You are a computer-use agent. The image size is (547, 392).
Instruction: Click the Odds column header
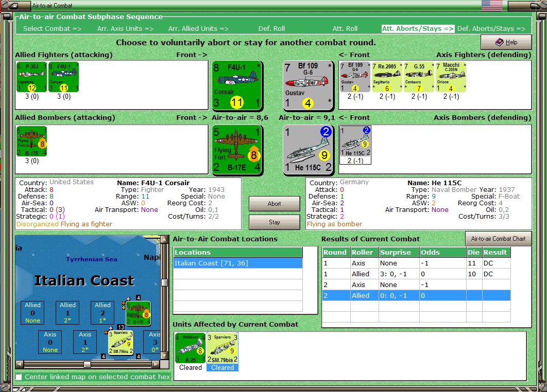442,252
